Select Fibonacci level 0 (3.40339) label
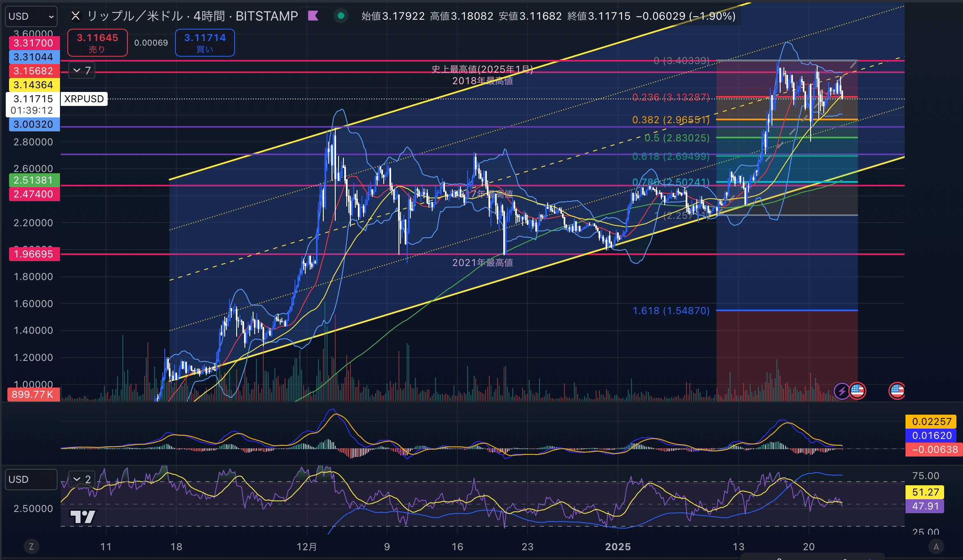This screenshot has height=560, width=963. pos(682,61)
